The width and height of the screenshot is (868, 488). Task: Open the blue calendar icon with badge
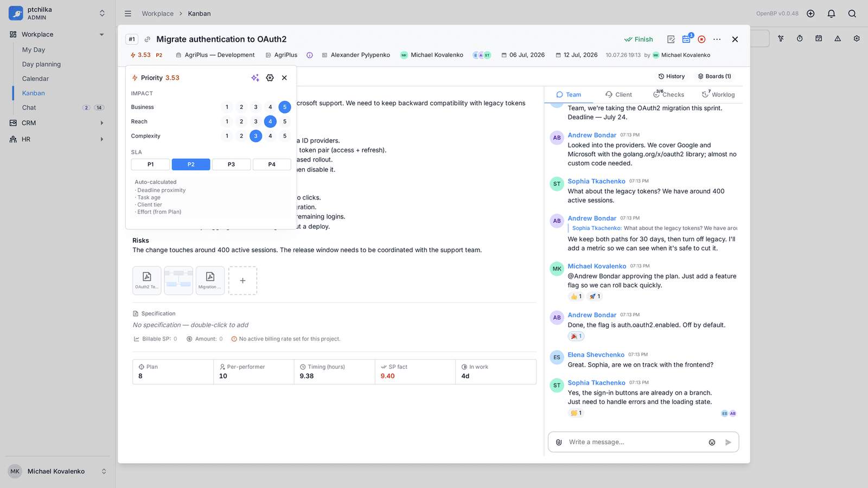[x=687, y=39]
